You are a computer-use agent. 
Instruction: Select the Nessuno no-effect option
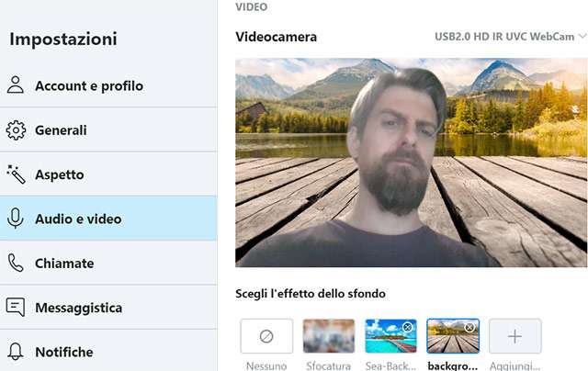click(x=266, y=336)
